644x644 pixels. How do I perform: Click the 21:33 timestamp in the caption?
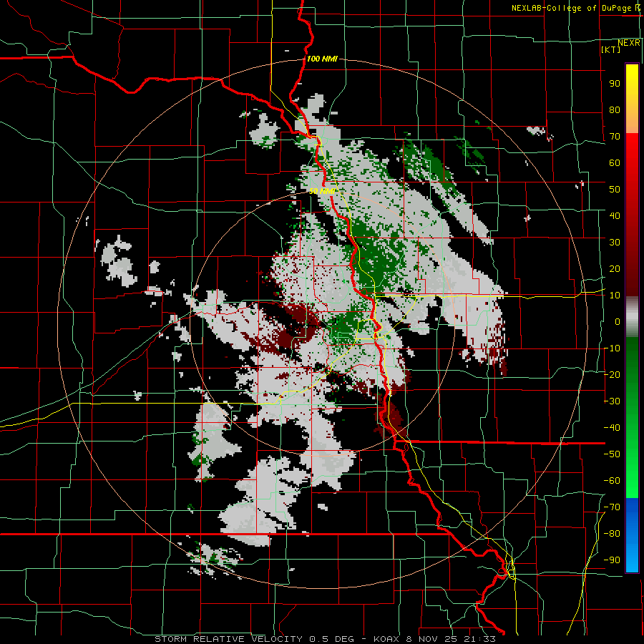point(479,639)
